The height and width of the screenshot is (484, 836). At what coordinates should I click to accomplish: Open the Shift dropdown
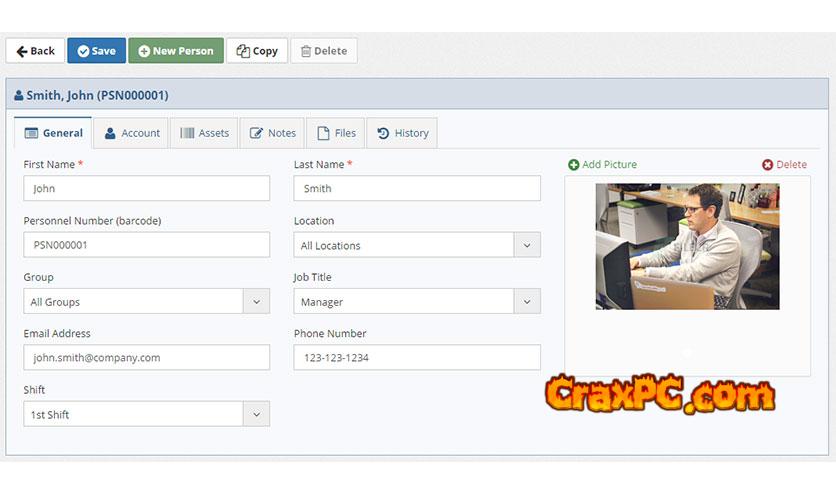(256, 414)
